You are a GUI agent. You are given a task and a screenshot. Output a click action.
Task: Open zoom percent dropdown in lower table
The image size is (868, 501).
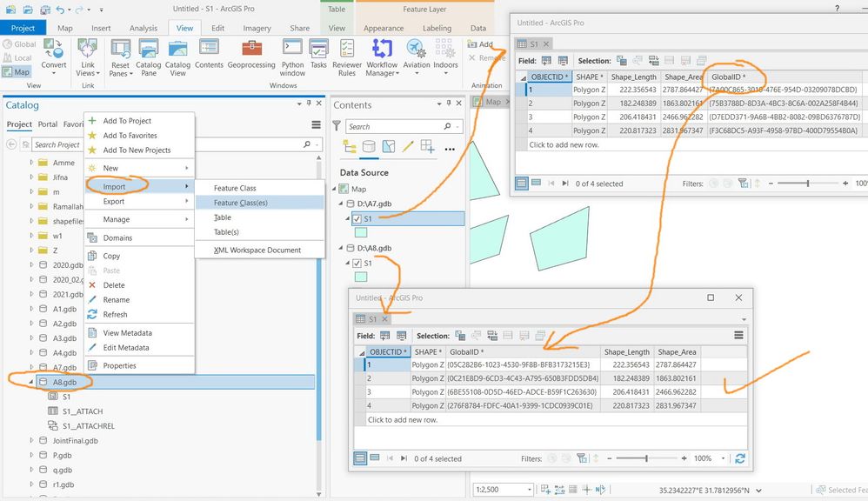pyautogui.click(x=723, y=458)
